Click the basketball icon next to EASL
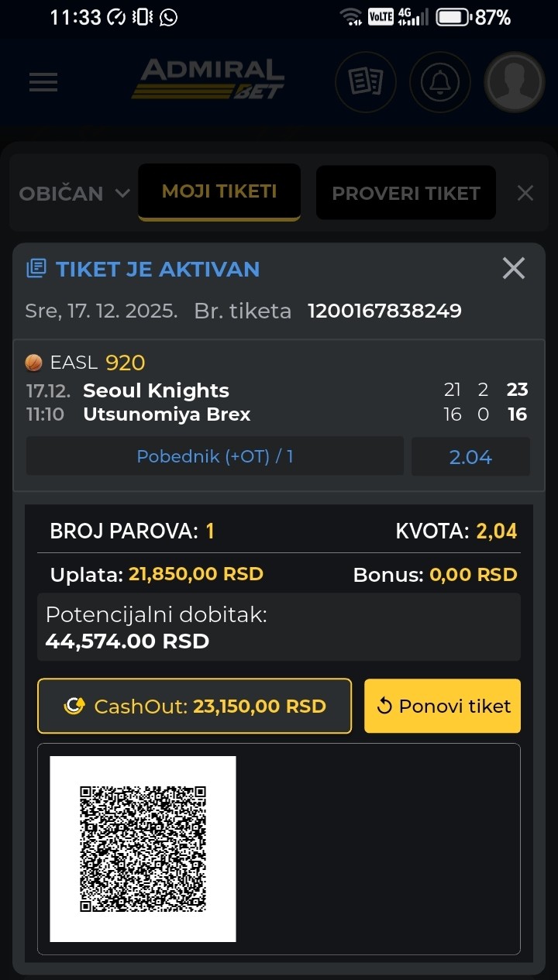Viewport: 558px width, 980px height. click(x=34, y=363)
